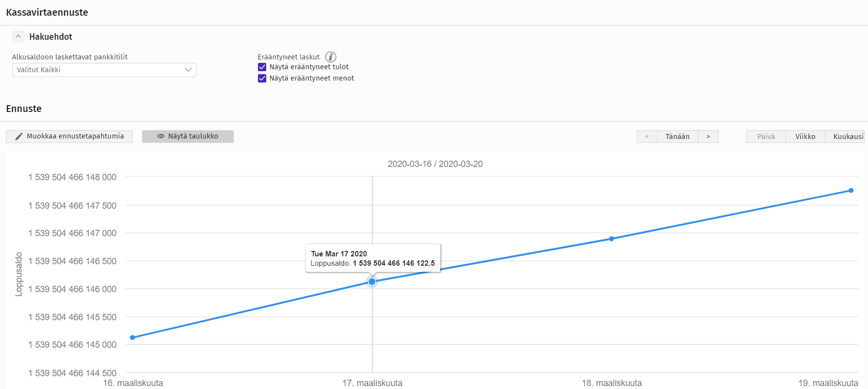Select the highlighted 17. maaliskuuta data point
This screenshot has height=389, width=868.
click(372, 281)
